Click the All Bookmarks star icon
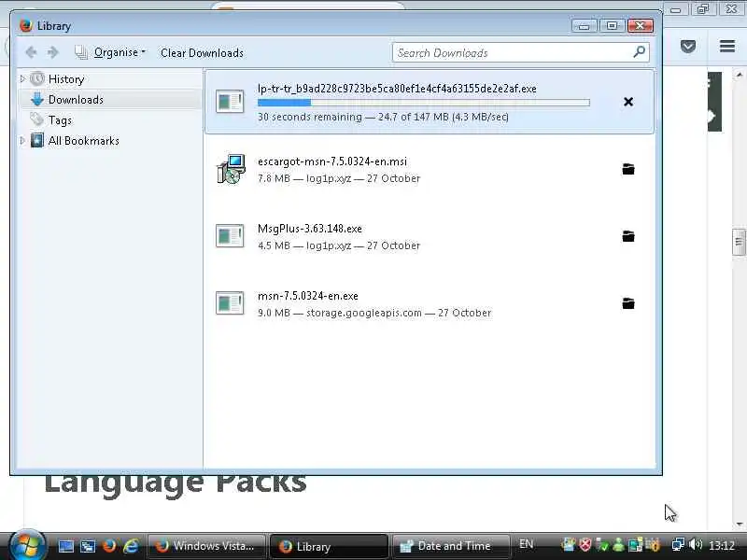The height and width of the screenshot is (560, 747). pos(37,140)
